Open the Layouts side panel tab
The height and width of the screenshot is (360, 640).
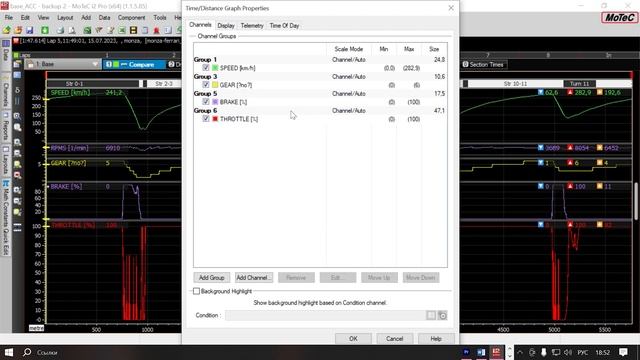click(6, 161)
